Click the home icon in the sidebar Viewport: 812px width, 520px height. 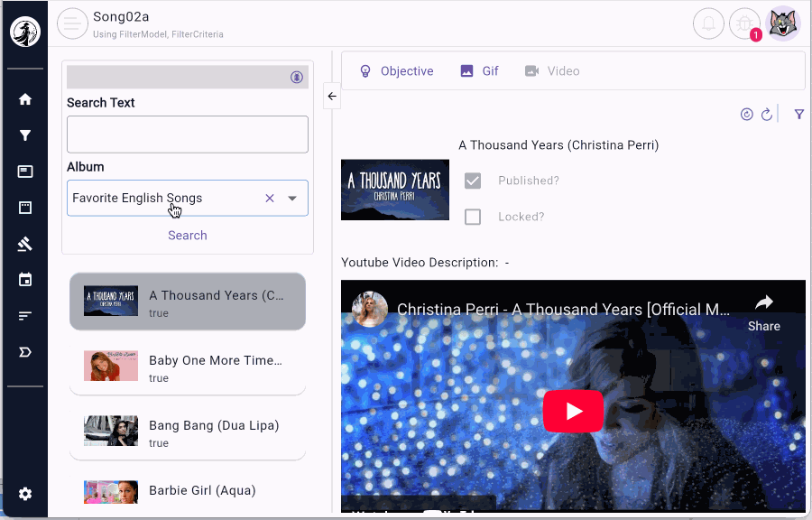click(x=25, y=99)
